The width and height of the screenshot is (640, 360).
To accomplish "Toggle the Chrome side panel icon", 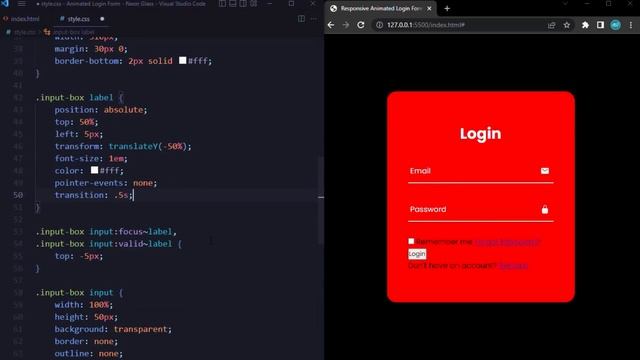I will point(600,25).
